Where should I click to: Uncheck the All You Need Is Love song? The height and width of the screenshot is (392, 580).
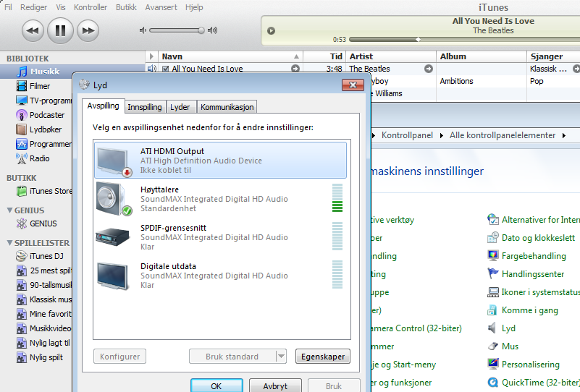pyautogui.click(x=165, y=69)
